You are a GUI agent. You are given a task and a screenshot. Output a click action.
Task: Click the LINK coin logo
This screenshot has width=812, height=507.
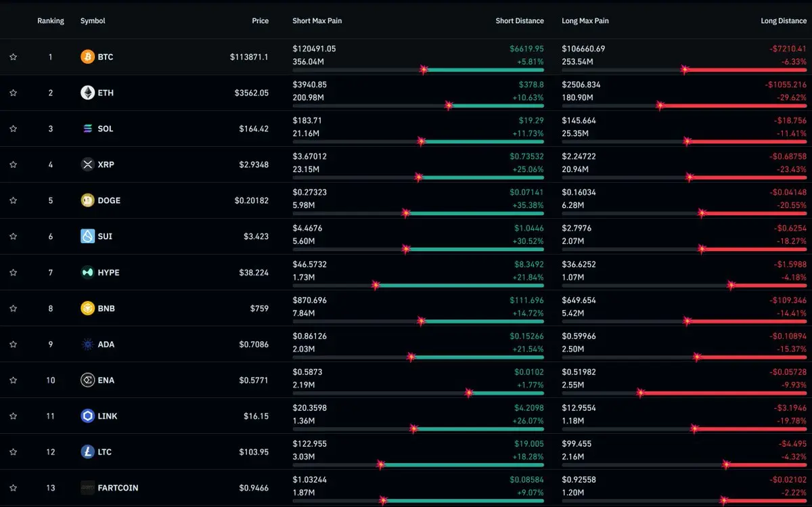click(87, 416)
